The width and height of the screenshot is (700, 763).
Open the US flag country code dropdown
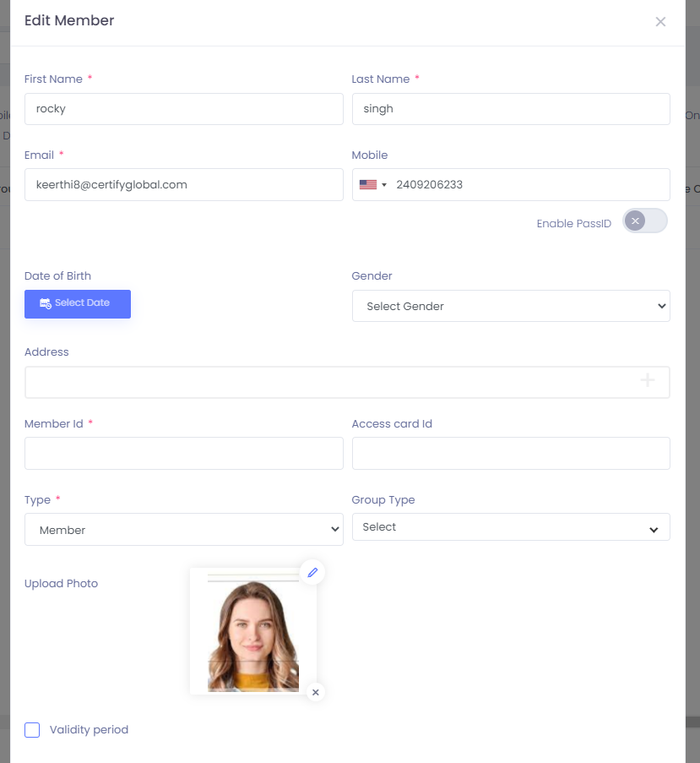[x=373, y=184]
